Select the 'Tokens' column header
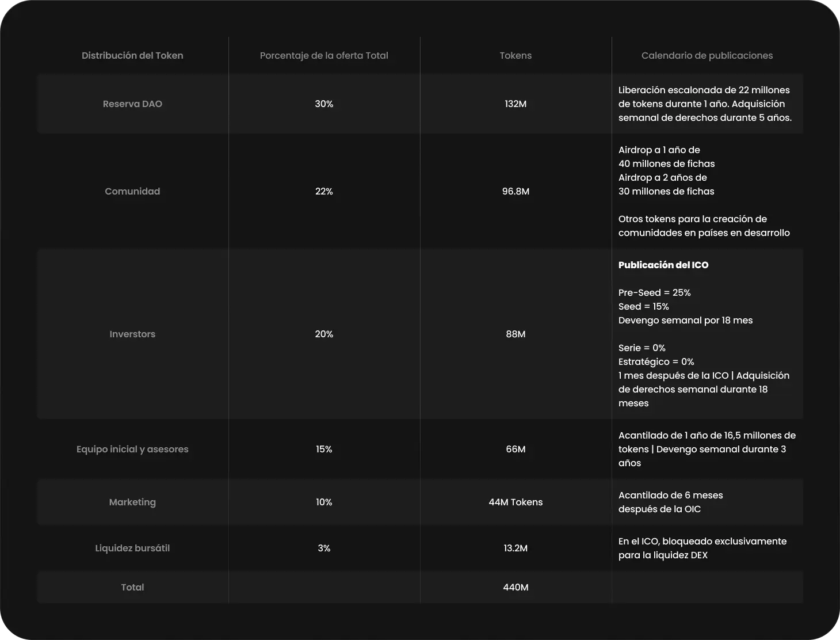The height and width of the screenshot is (640, 840). pos(516,56)
